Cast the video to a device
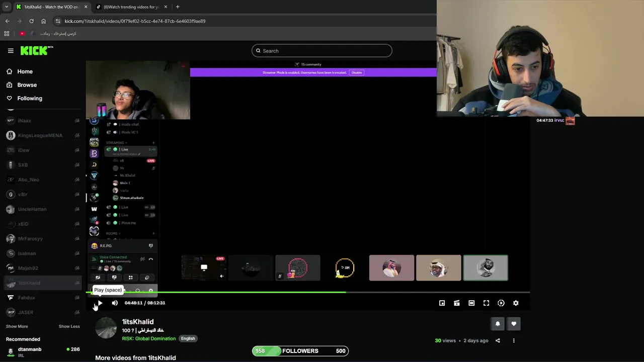644x362 pixels. (x=456, y=303)
